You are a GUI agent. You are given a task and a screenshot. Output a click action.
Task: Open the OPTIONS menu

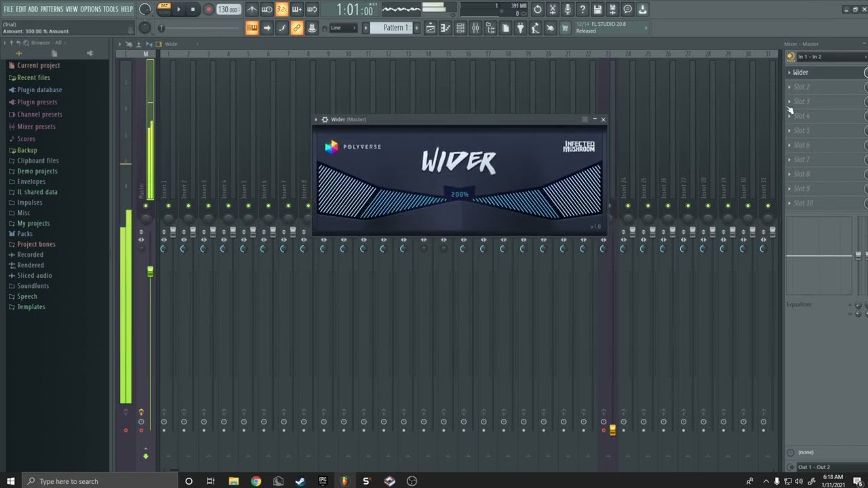coord(91,9)
